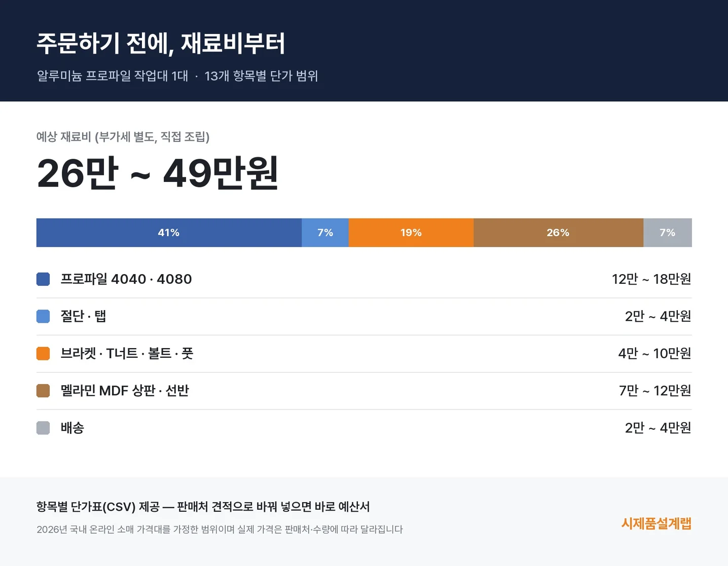Click the price 7만 ~ 12만원
This screenshot has height=566, width=728.
(655, 391)
